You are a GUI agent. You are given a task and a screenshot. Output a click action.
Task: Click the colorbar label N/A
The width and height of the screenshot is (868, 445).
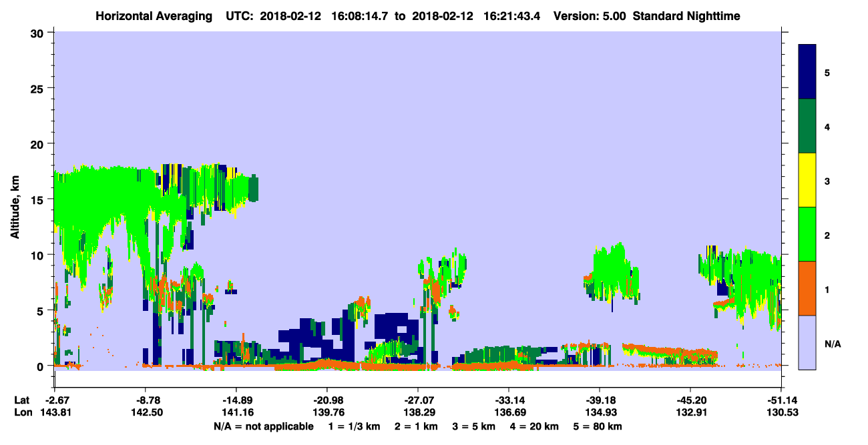coord(833,344)
